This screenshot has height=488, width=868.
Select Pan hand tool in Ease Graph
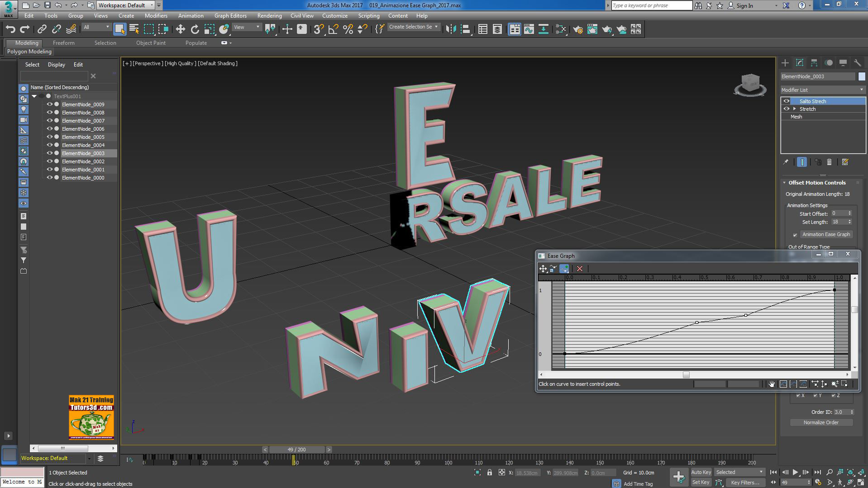tap(772, 384)
